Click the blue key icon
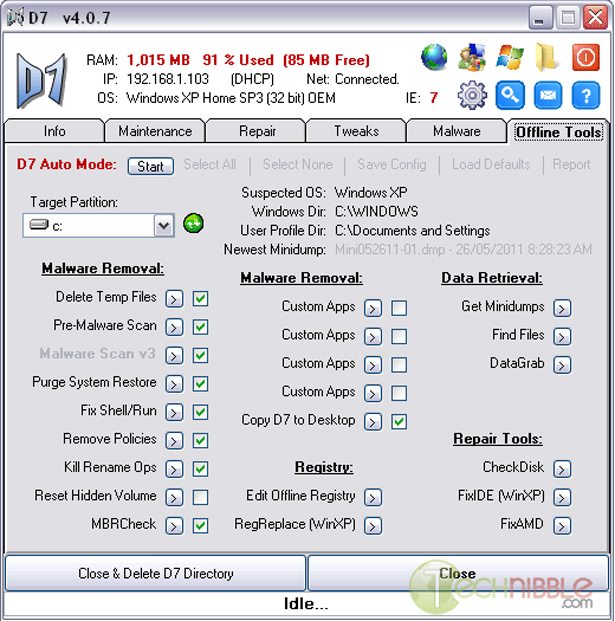Viewport: 615px width, 621px height. pos(510,96)
